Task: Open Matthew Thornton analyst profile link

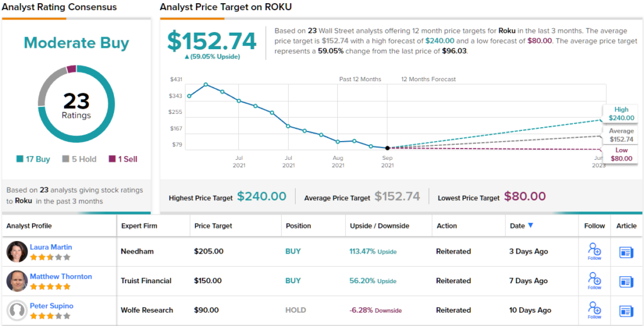Action: click(x=61, y=277)
